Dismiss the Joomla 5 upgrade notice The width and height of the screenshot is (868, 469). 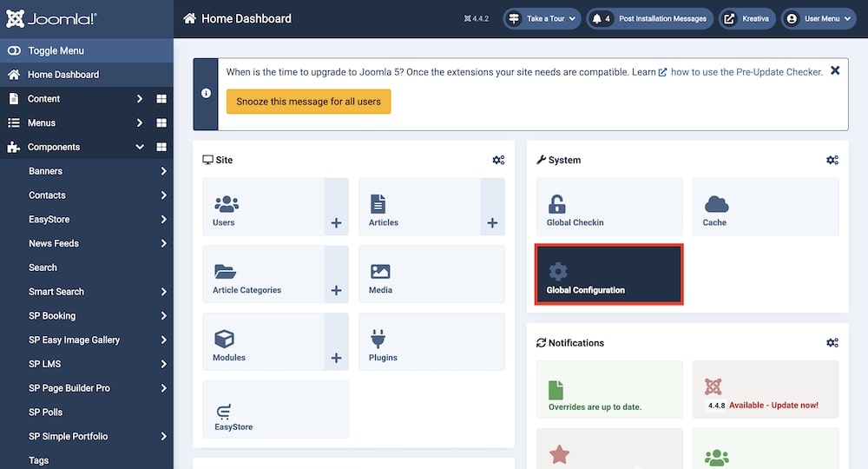(835, 70)
